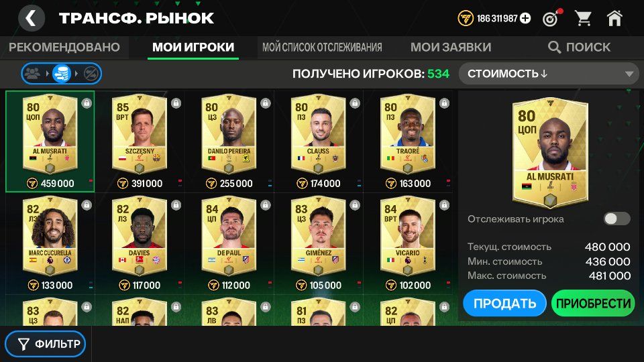Viewport: 644px width, 362px height.
Task: Return to the home screen icon
Action: 614,18
